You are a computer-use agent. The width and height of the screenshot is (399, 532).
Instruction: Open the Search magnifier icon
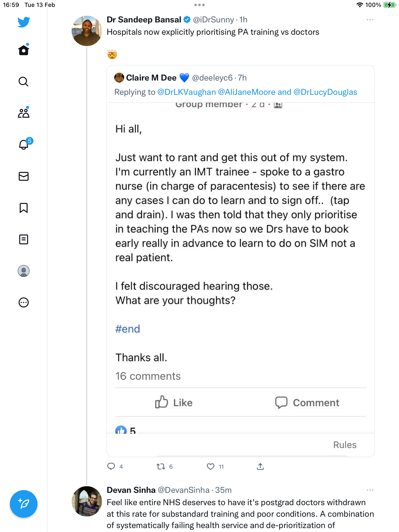tap(24, 82)
